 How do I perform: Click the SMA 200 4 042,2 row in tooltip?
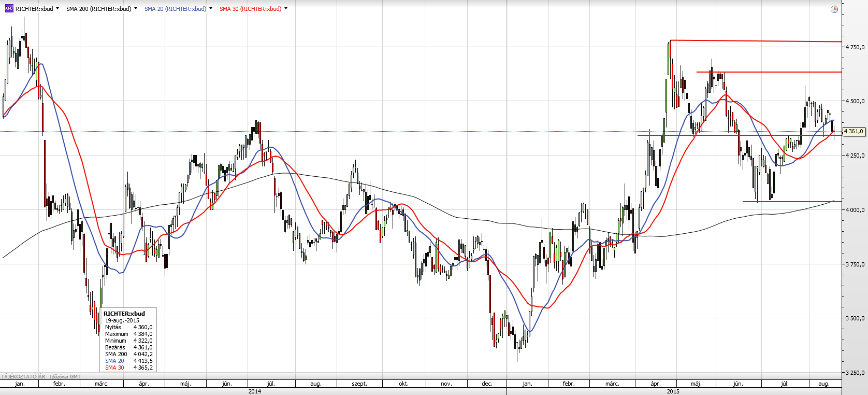[128, 354]
